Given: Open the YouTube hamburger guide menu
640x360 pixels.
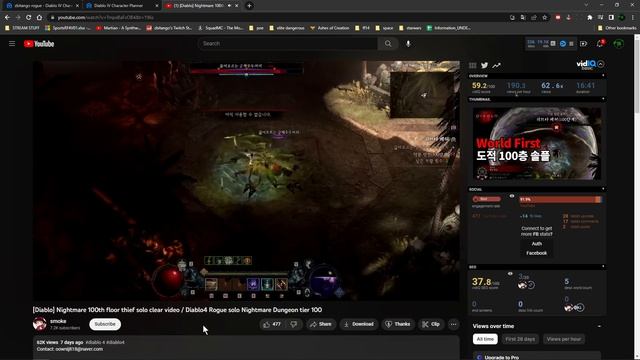Looking at the screenshot, I should pos(12,44).
